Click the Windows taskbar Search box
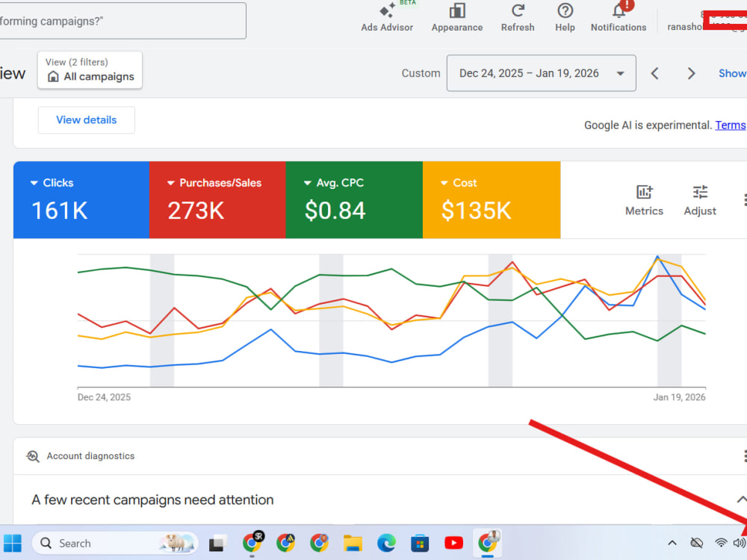This screenshot has width=747, height=560. [x=115, y=544]
